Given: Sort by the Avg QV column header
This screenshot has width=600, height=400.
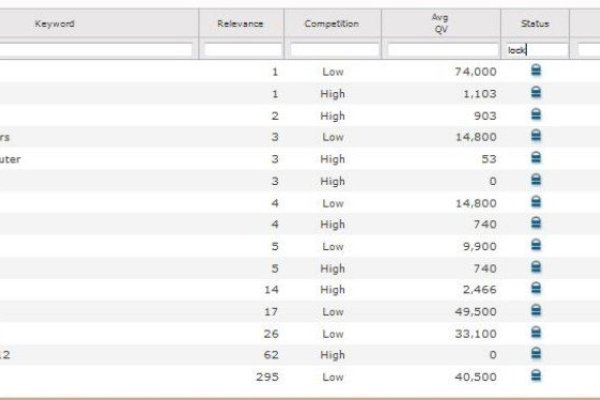Looking at the screenshot, I should (441, 23).
